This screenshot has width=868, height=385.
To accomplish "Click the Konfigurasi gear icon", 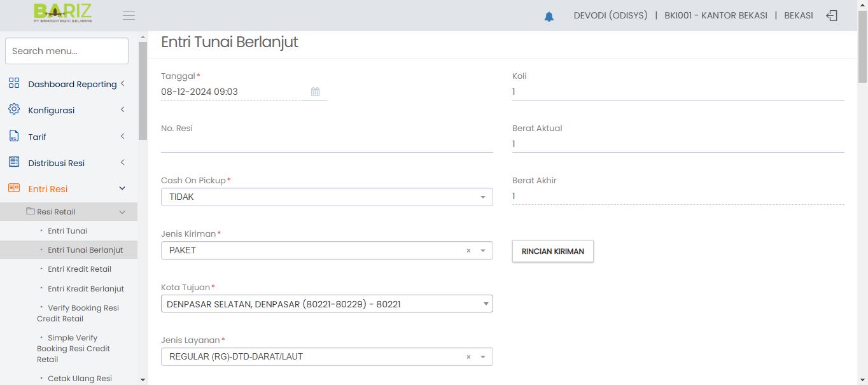I will 14,109.
